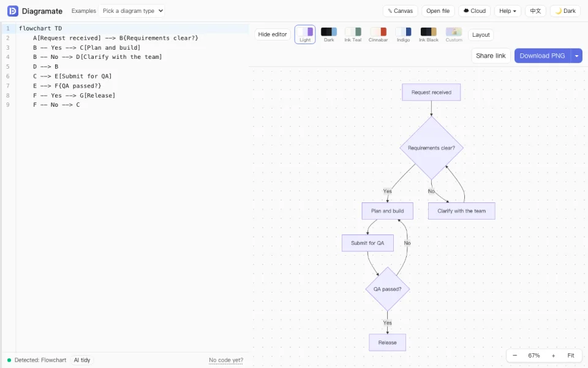Screen dimensions: 588x368
Task: Switch language to 中文
Action: click(x=535, y=11)
